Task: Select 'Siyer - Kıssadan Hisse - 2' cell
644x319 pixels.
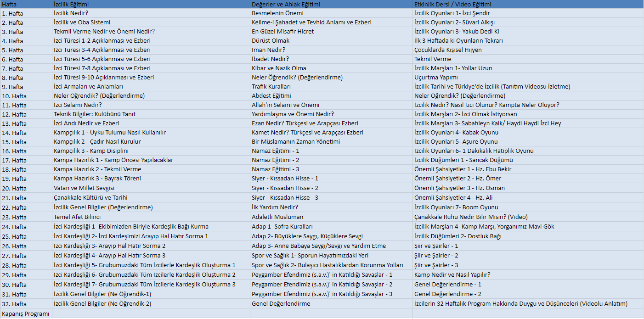Action: [331, 188]
